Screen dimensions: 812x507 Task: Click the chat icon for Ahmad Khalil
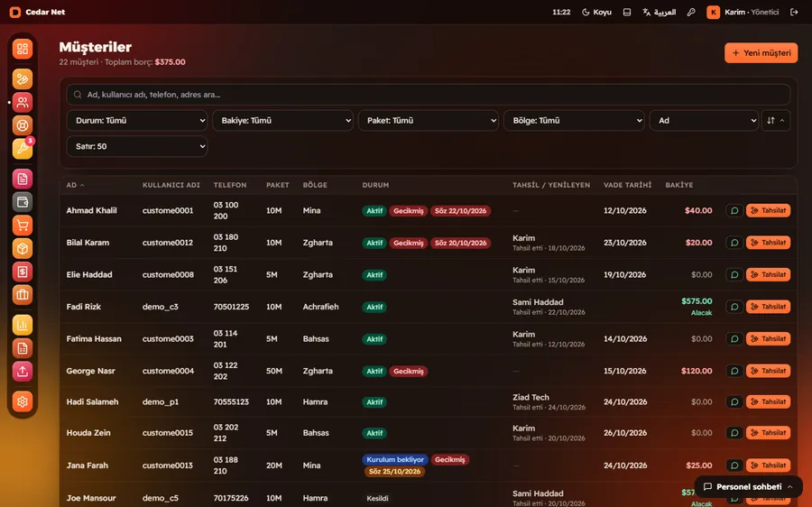tap(734, 211)
